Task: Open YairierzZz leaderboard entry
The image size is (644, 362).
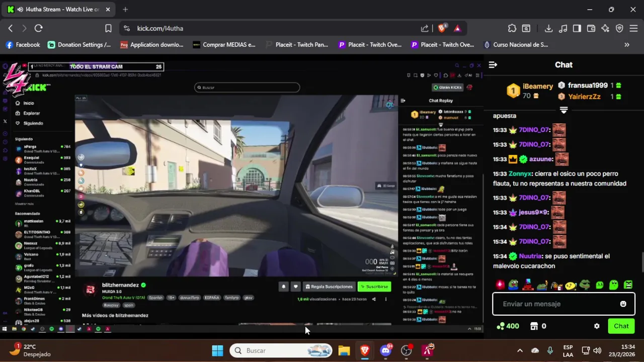Action: pyautogui.click(x=584, y=97)
